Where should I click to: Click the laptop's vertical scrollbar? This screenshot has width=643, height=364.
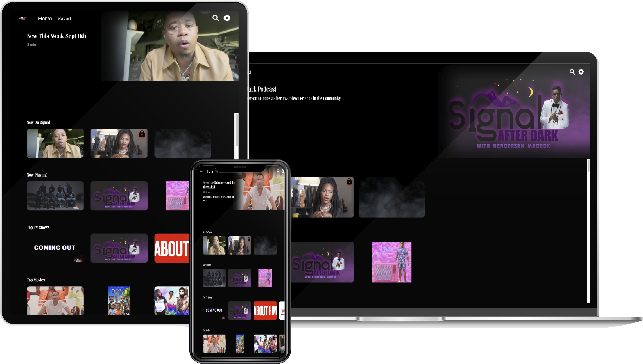588,166
